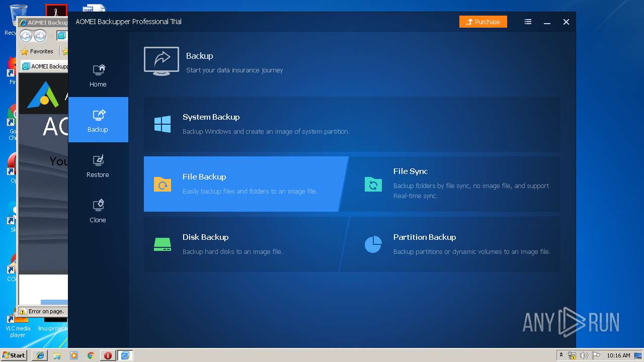Launch Chrome from the taskbar
Screen dimensions: 644x362
(91, 355)
